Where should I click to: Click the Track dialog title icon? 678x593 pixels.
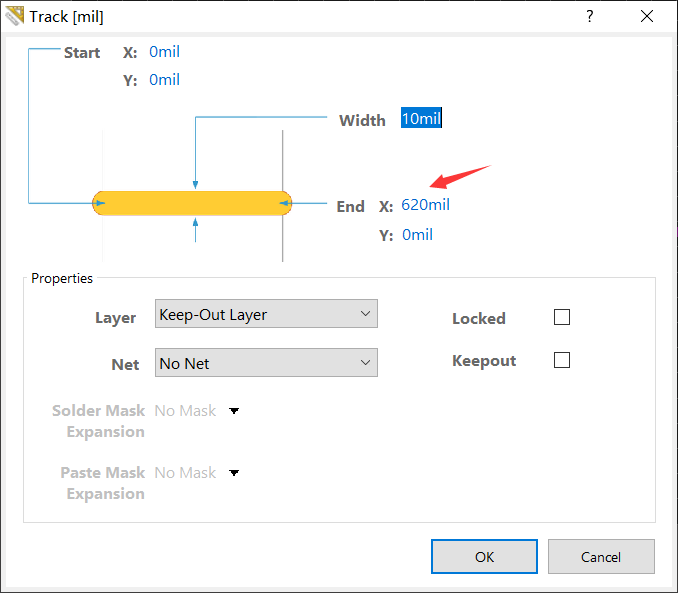point(14,16)
